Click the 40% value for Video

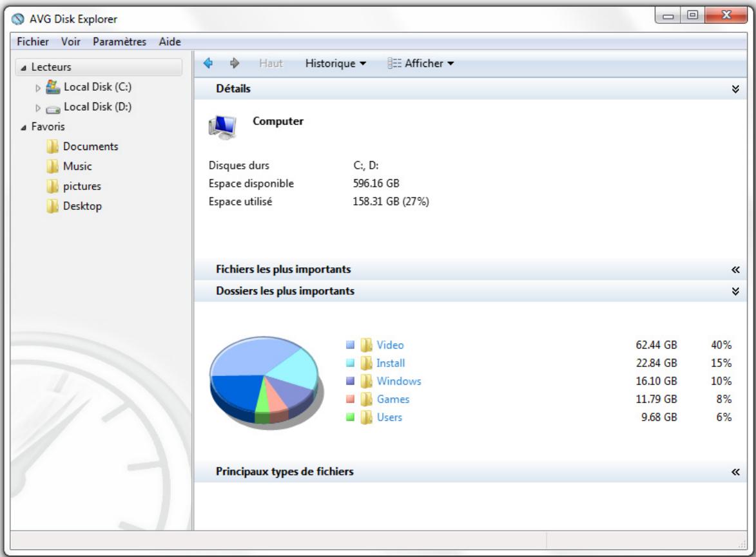click(x=721, y=345)
